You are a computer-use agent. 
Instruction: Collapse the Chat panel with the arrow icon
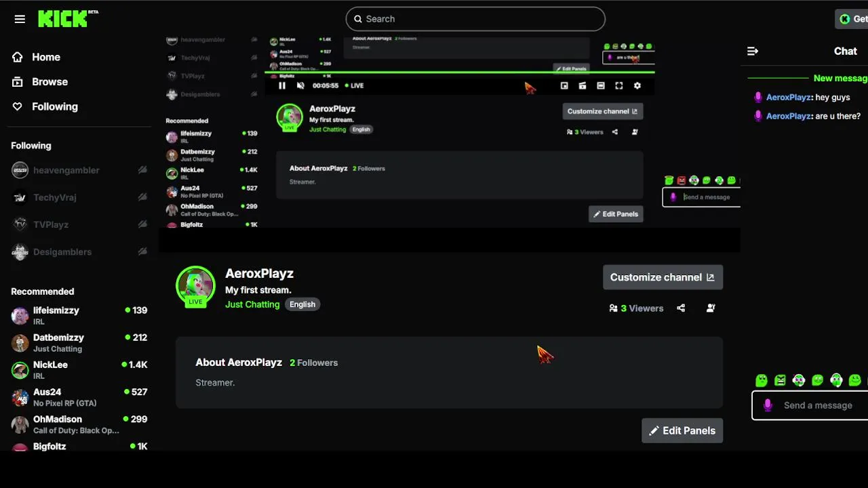point(753,51)
